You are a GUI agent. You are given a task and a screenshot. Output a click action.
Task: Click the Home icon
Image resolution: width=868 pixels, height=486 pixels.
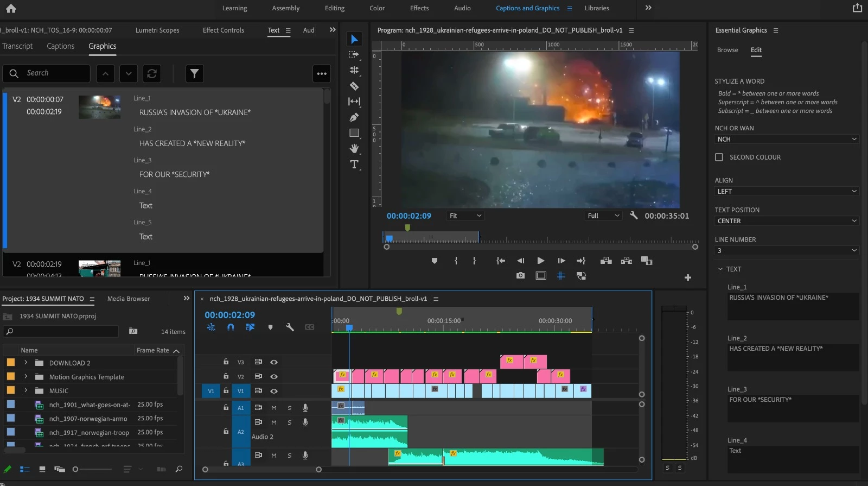click(11, 8)
